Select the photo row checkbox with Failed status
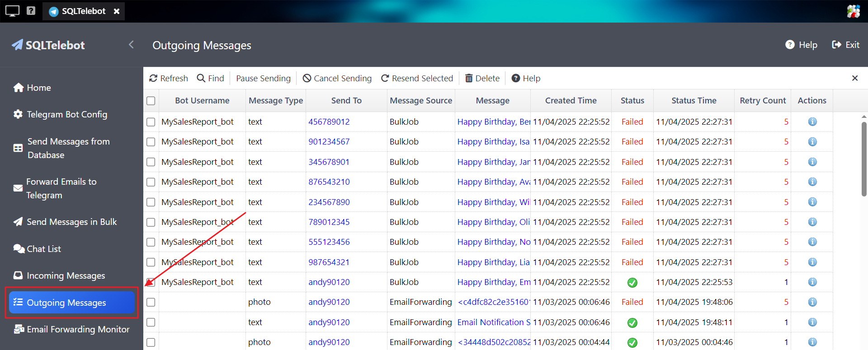868x350 pixels. pyautogui.click(x=151, y=302)
